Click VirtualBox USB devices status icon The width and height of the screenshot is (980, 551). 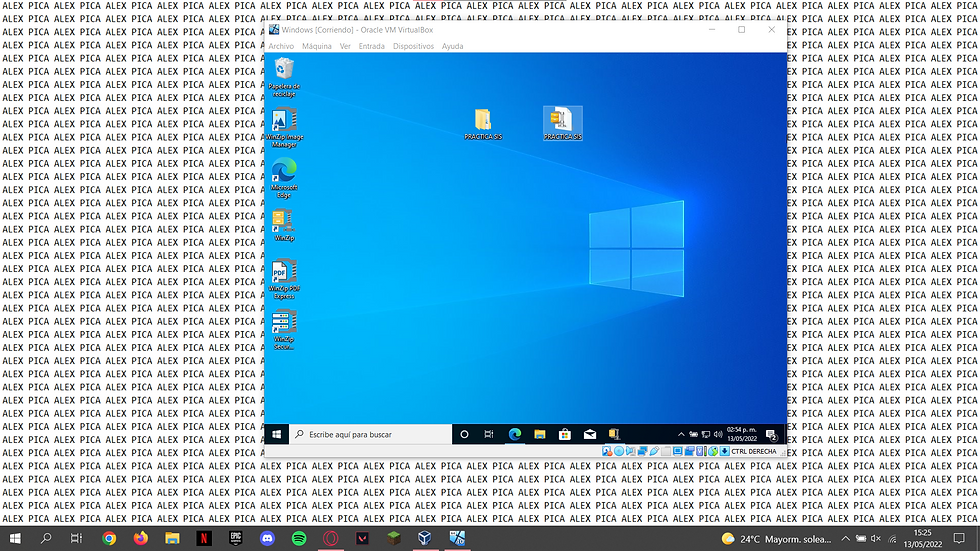pyautogui.click(x=654, y=451)
